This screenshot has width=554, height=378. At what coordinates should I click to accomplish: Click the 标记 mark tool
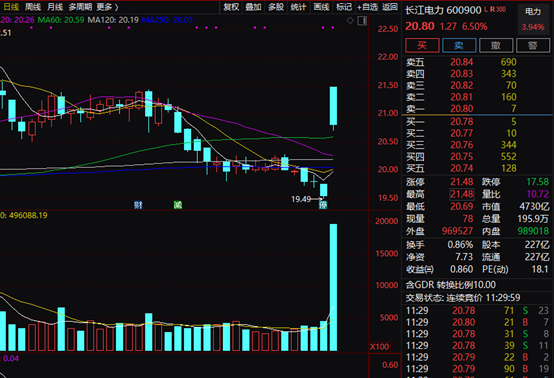point(344,7)
